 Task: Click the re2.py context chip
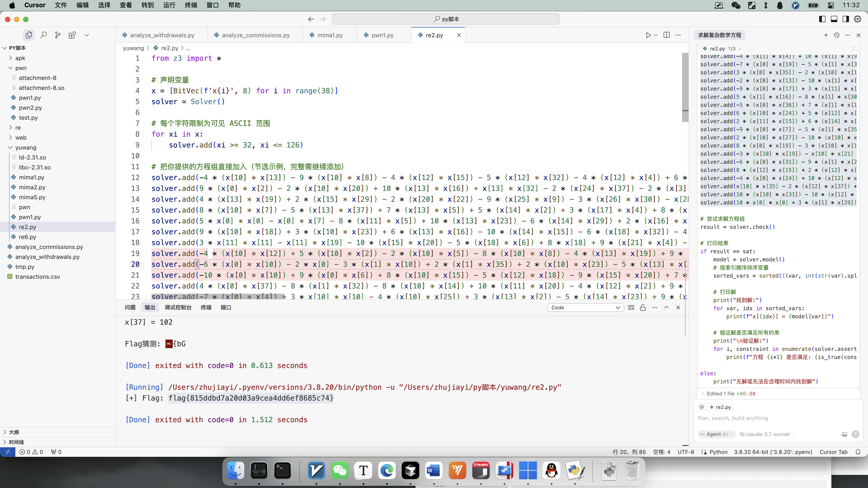point(720,407)
